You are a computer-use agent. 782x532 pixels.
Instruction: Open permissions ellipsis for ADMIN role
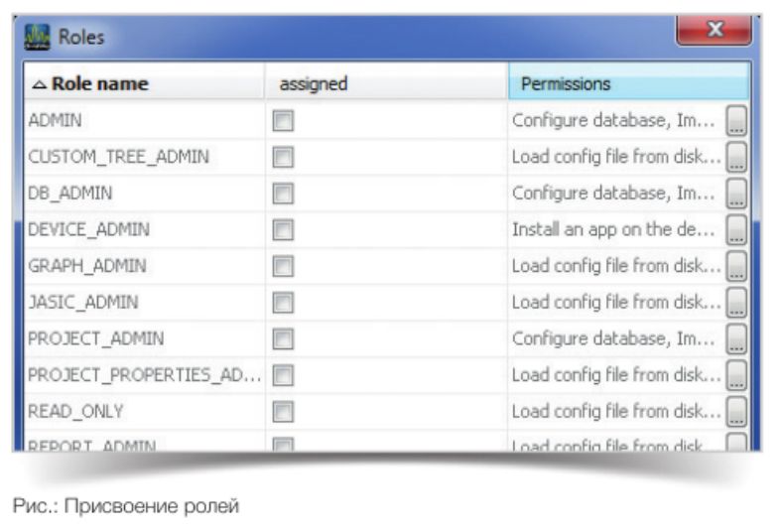point(736,121)
